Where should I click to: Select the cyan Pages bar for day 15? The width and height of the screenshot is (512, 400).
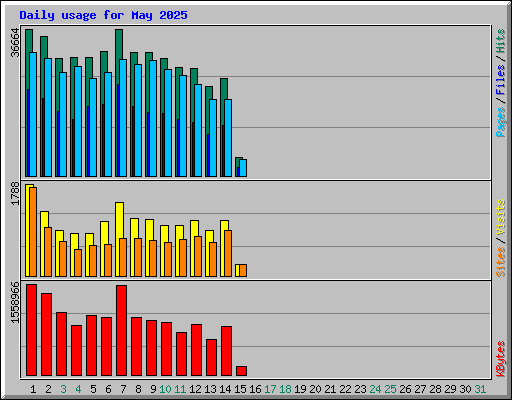(x=243, y=168)
